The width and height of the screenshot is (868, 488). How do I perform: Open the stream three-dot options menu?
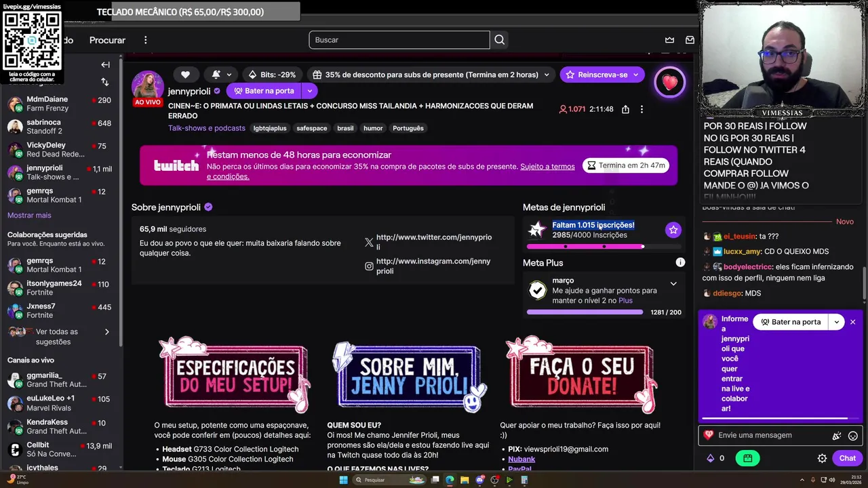click(642, 109)
